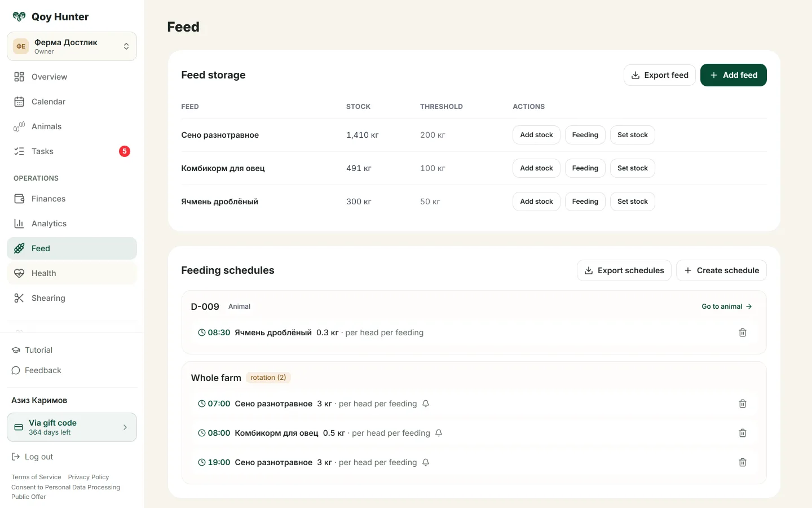Open Overview in the sidebar
Screen dimensions: 812x508
point(72,77)
